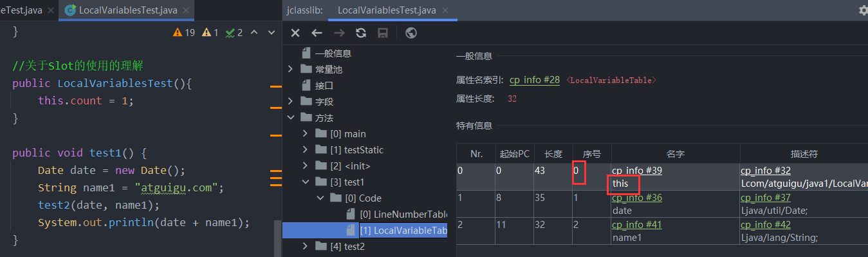Click the forward arrow in jclasslib toolbar
The width and height of the screenshot is (868, 257).
339,33
